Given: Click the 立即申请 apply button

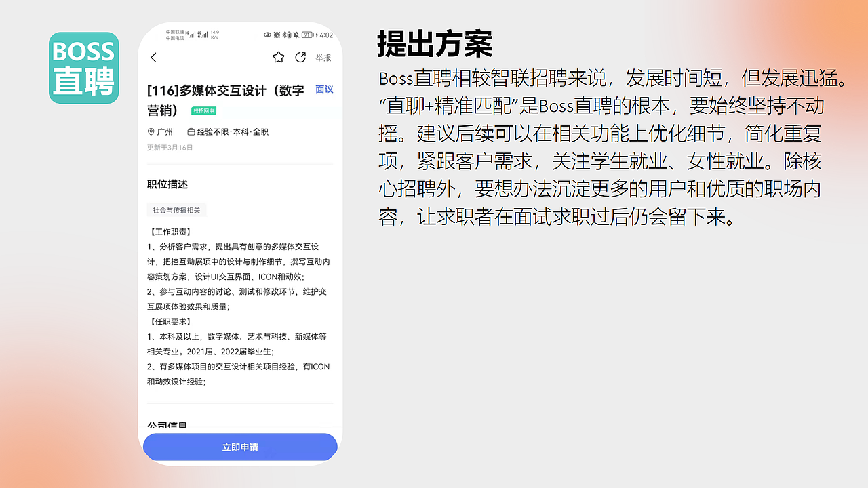Looking at the screenshot, I should coord(240,447).
